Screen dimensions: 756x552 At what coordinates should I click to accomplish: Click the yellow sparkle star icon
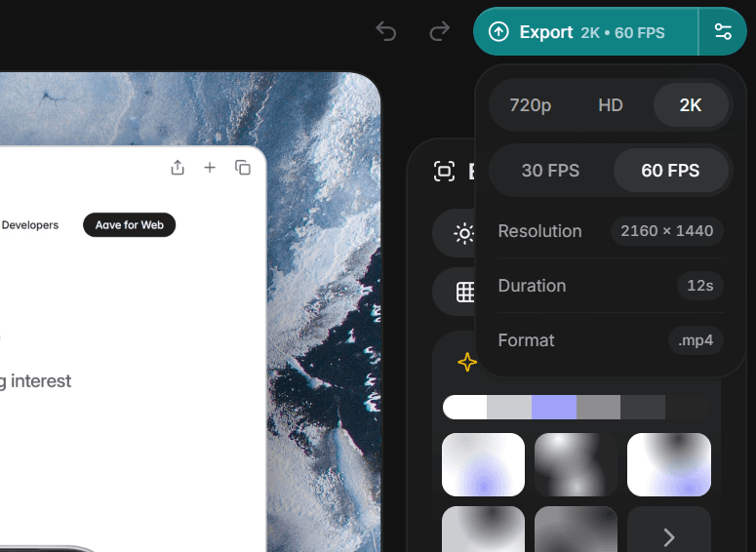467,363
